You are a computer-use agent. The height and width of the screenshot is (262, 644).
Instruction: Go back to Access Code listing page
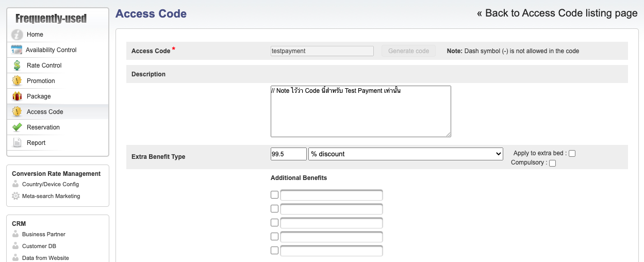(x=557, y=13)
